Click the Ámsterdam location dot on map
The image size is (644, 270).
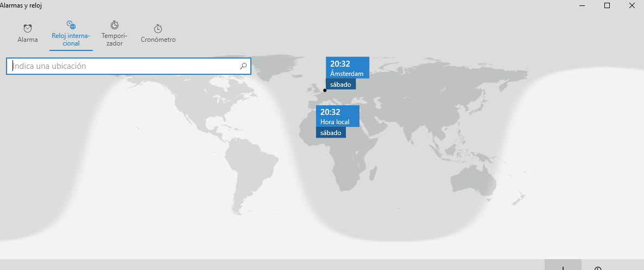point(325,91)
